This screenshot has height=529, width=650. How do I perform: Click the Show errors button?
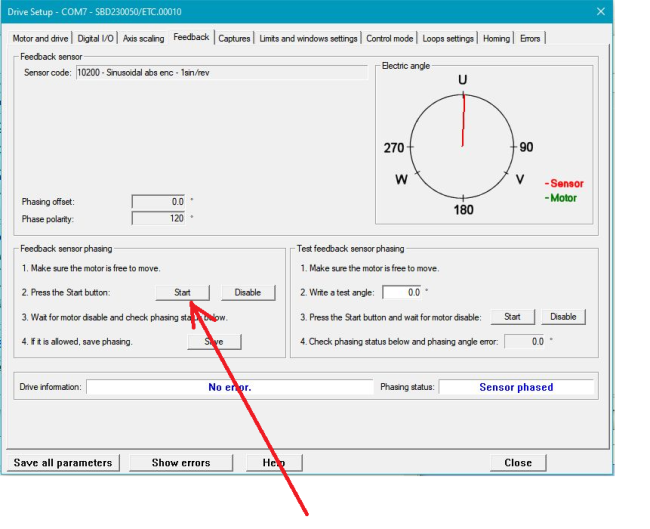(181, 463)
